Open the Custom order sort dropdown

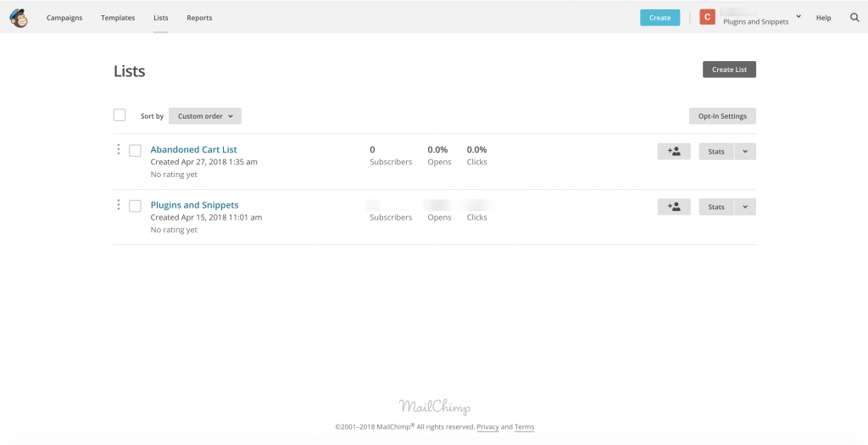pyautogui.click(x=205, y=116)
